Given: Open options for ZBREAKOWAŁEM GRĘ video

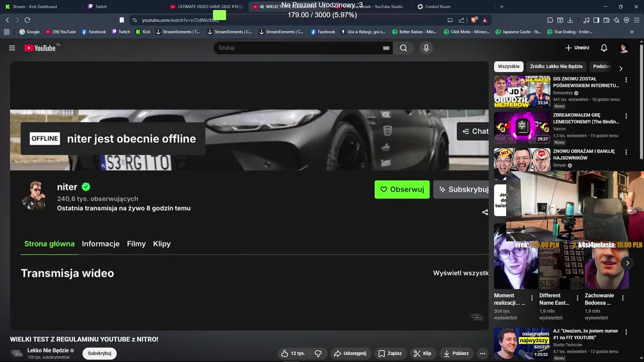Looking at the screenshot, I should [x=626, y=116].
